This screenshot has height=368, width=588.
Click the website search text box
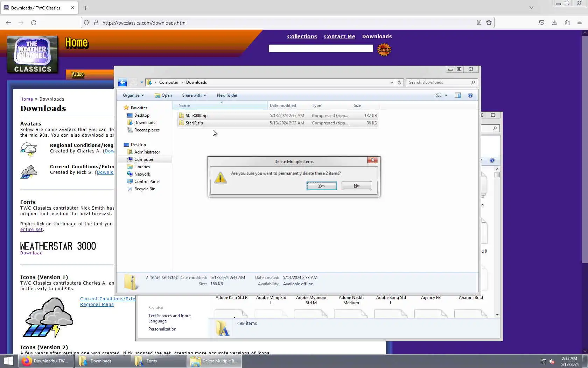[x=321, y=48]
